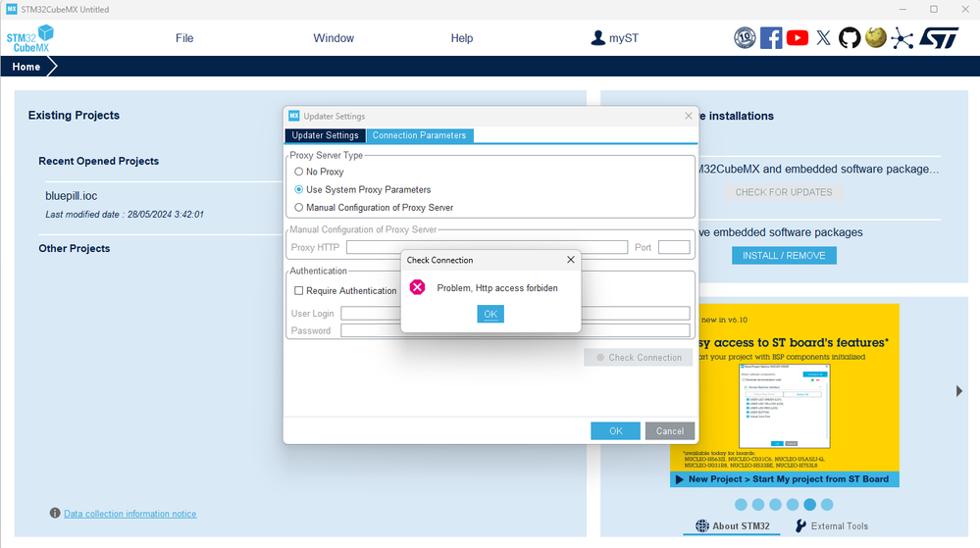Click the Password input field
980x548 pixels.
[x=515, y=330]
